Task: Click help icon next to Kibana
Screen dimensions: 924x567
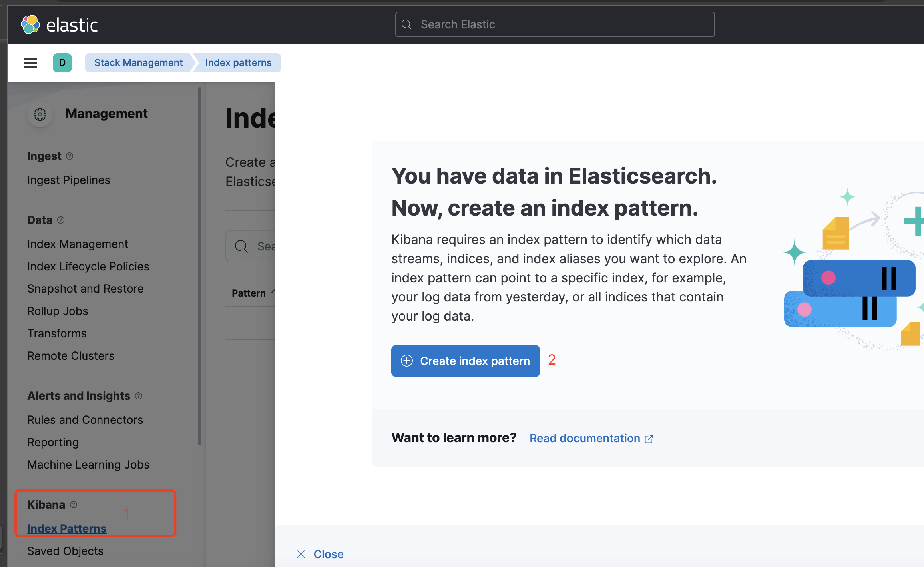Action: (74, 505)
